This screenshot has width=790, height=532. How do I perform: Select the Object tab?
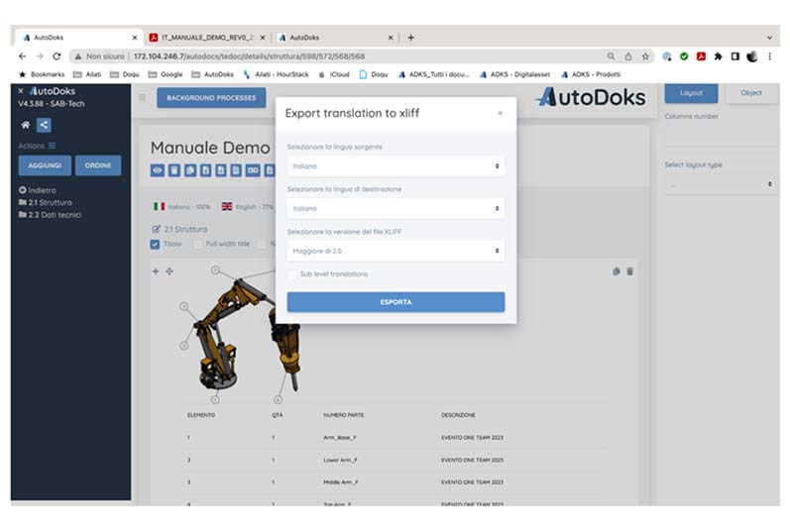[x=750, y=93]
